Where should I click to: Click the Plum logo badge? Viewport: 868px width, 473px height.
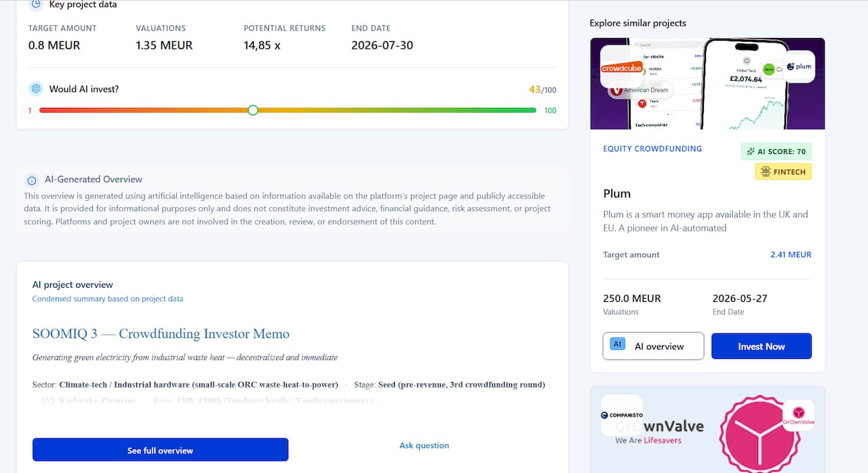[x=799, y=67]
